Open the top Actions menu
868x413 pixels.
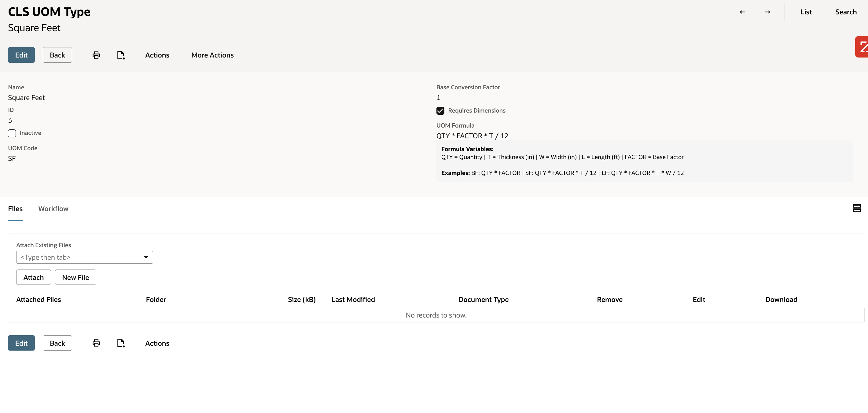click(x=157, y=55)
